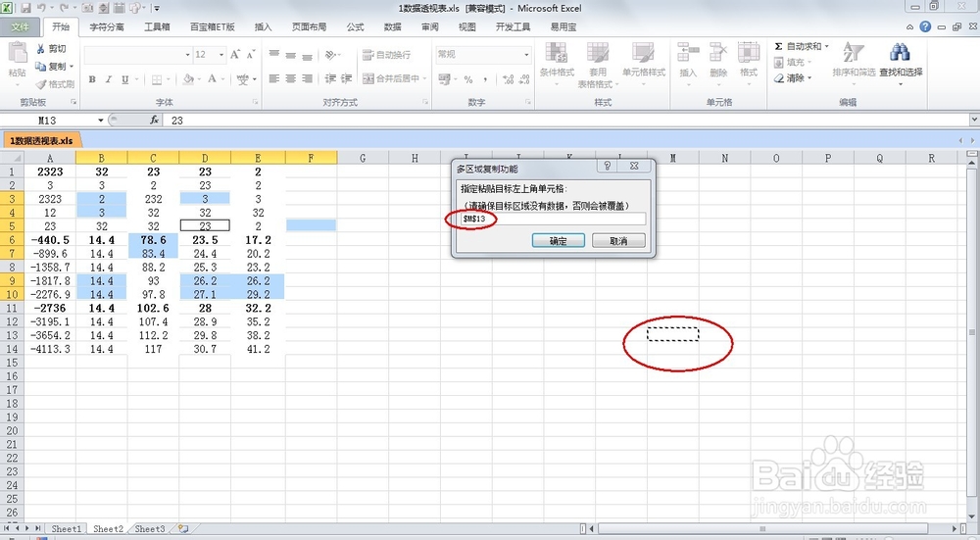
Task: Click the Decrease Font Size icon
Action: pos(251,54)
